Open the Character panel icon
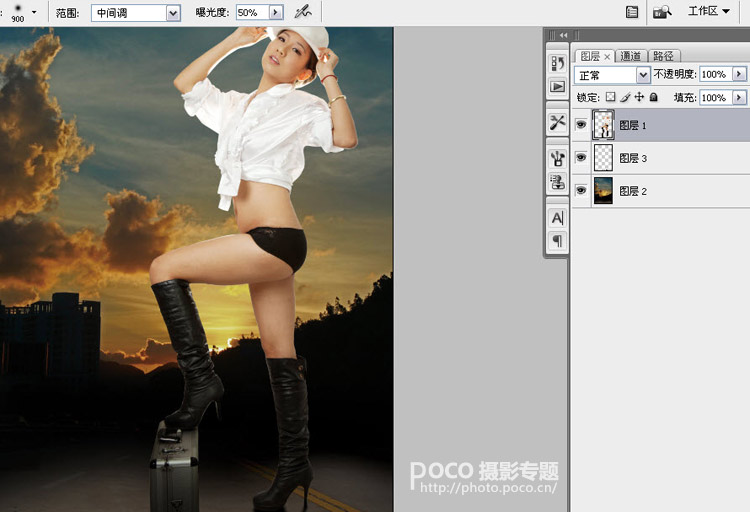Image resolution: width=750 pixels, height=512 pixels. (557, 218)
